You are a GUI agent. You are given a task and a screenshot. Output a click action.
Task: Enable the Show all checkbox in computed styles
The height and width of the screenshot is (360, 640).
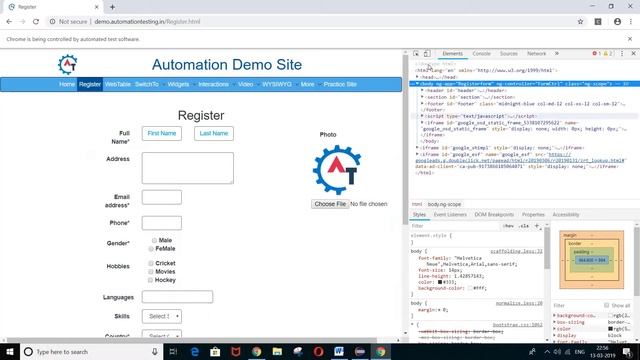(607, 305)
